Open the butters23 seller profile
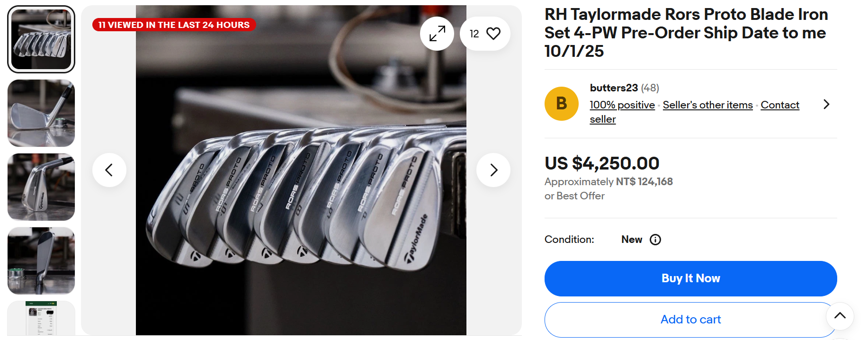Image resolution: width=868 pixels, height=340 pixels. click(x=614, y=88)
